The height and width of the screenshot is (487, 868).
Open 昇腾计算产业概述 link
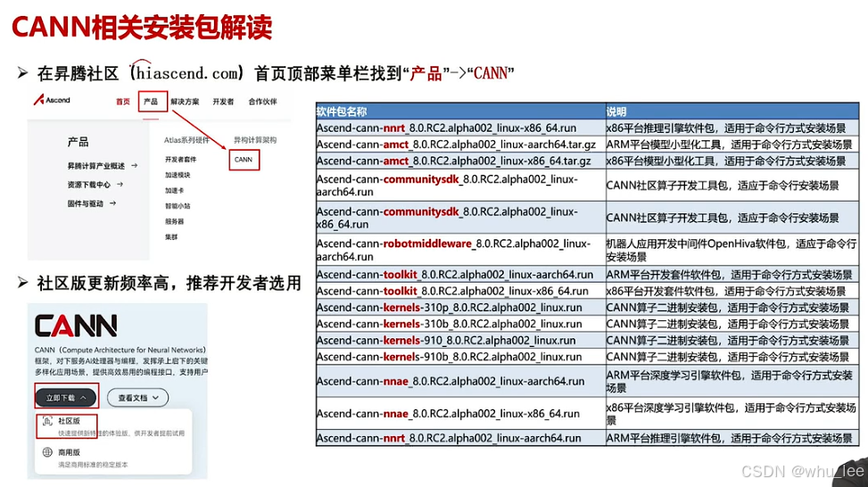96,166
